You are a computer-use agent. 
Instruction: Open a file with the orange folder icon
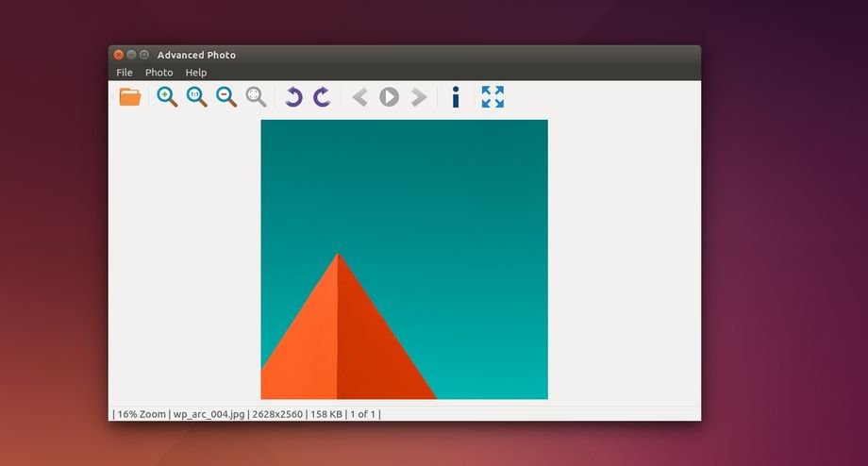(130, 97)
